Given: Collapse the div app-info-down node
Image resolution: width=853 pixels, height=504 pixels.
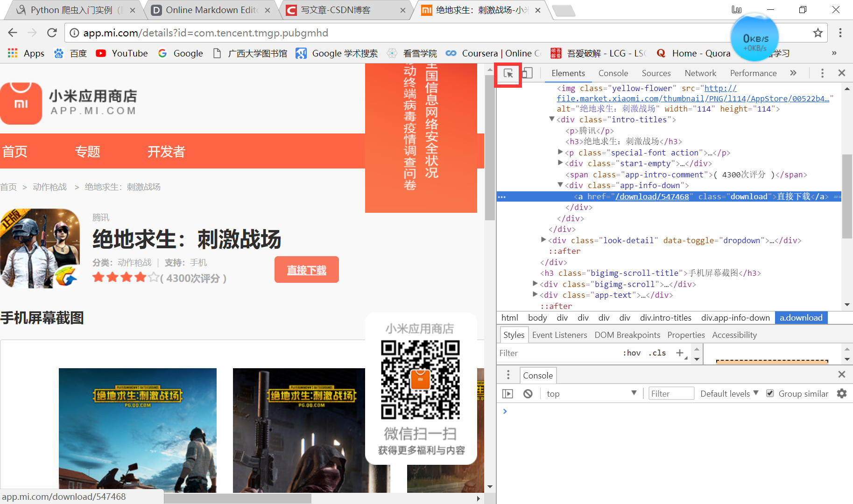Looking at the screenshot, I should pos(560,185).
